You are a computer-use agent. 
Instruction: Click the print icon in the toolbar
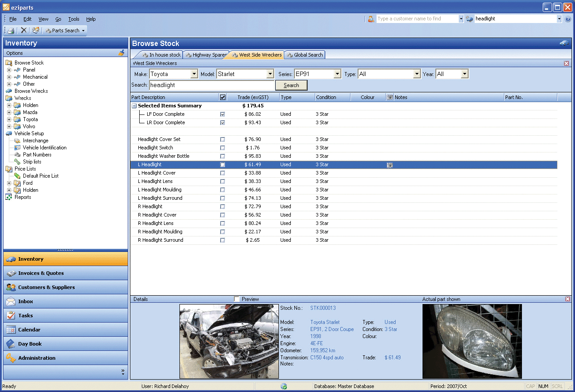point(11,30)
